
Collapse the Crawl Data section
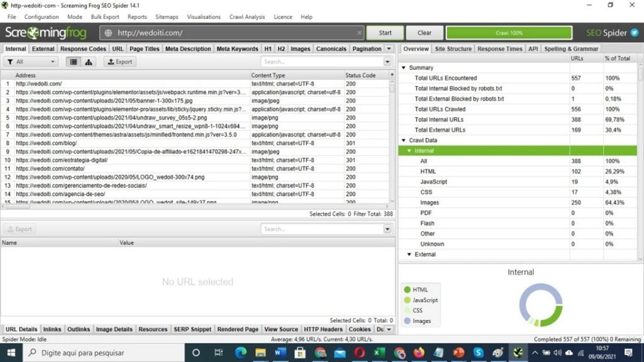(x=404, y=140)
